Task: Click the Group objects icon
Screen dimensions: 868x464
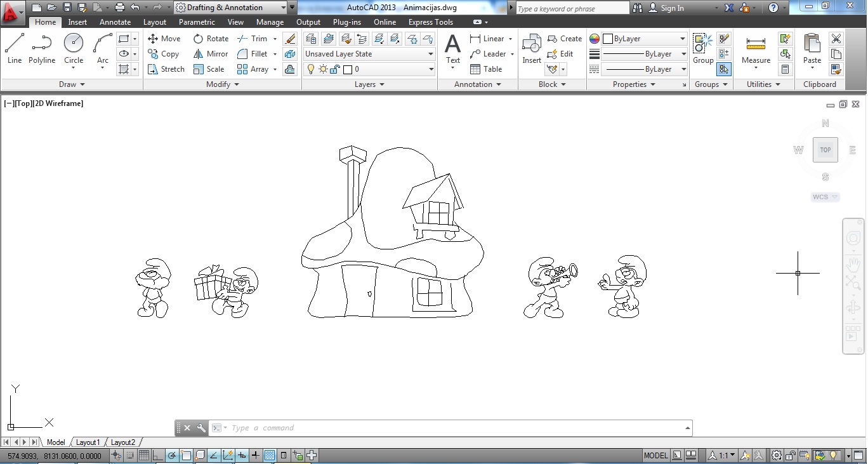Action: [703, 50]
